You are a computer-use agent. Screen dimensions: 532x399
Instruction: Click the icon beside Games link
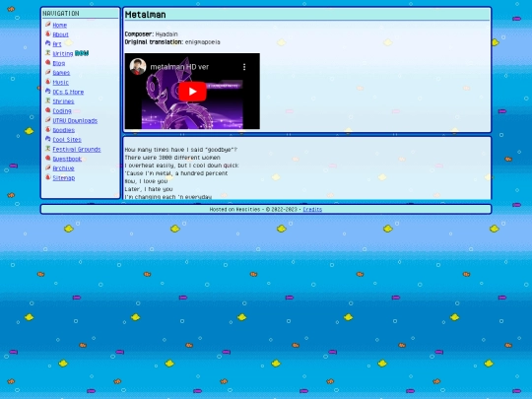click(x=48, y=72)
